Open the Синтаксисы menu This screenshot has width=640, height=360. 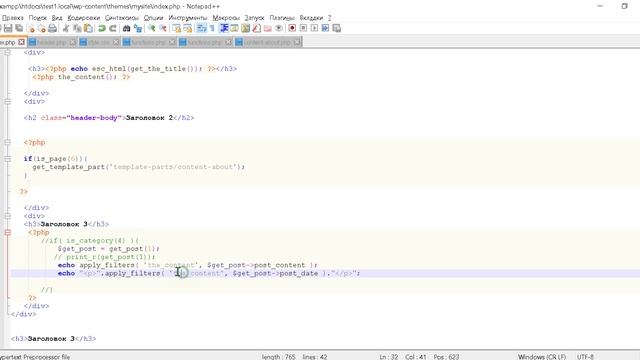(x=122, y=18)
